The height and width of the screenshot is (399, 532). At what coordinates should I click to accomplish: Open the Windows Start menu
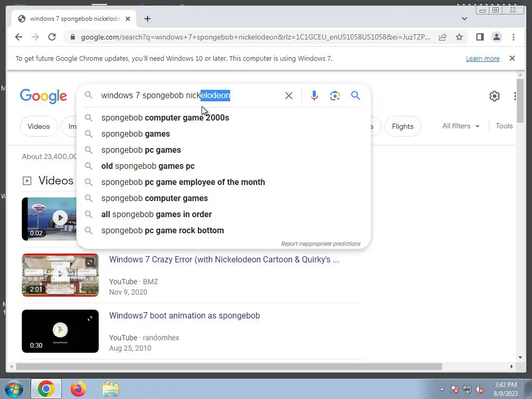click(14, 389)
